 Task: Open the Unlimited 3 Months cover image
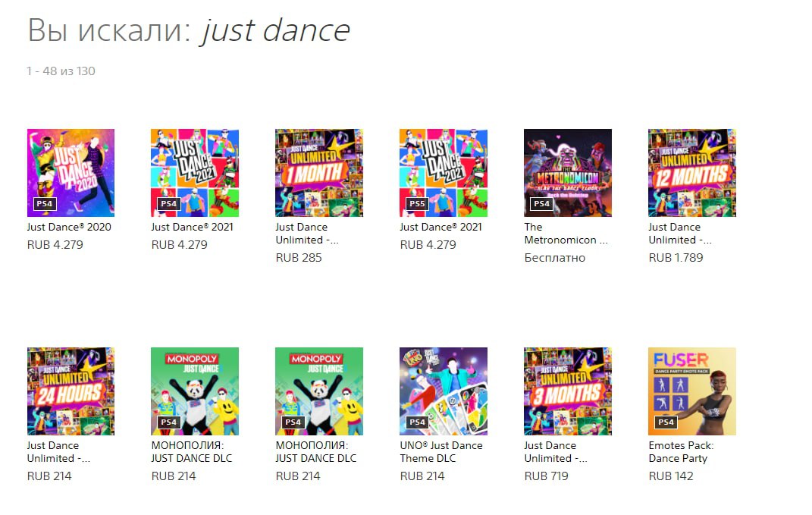coord(568,391)
